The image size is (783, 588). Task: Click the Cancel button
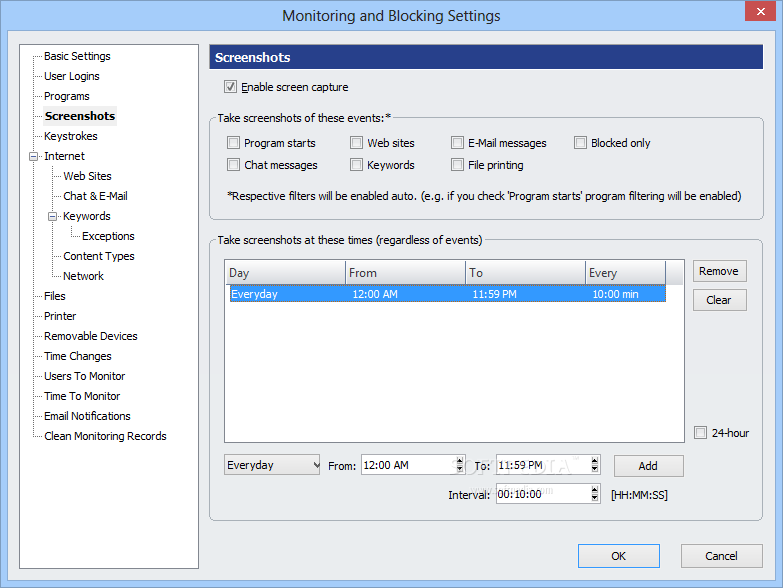pos(722,556)
